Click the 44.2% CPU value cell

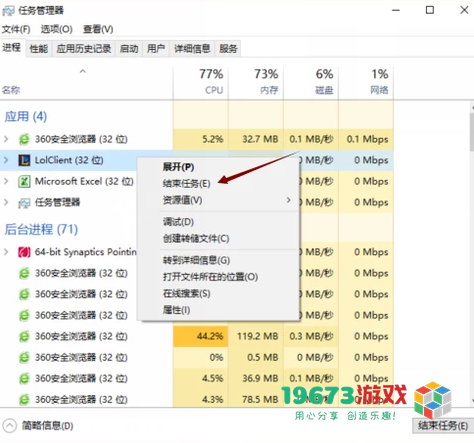click(201, 336)
